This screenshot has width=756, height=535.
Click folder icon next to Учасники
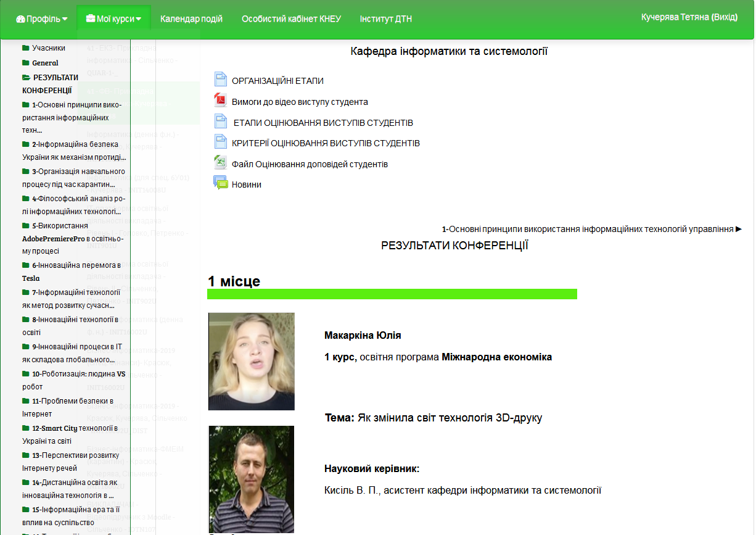point(26,48)
